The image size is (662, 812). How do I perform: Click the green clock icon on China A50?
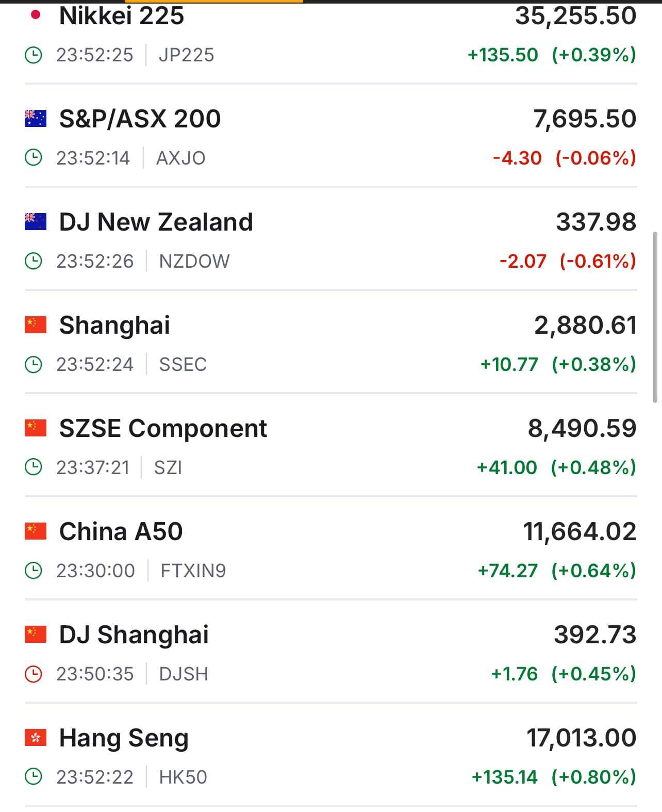[x=34, y=571]
